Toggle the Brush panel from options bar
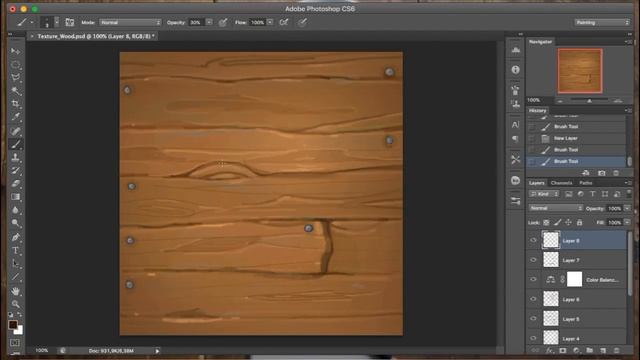 click(x=70, y=22)
